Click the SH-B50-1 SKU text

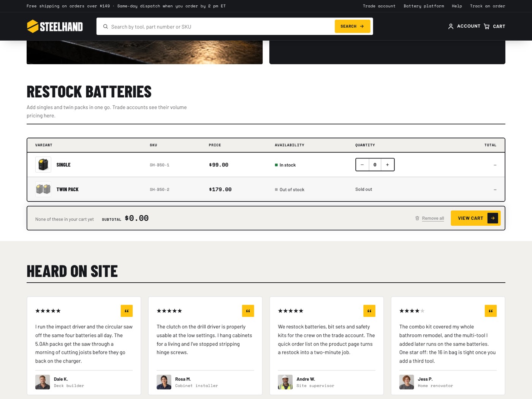(160, 165)
